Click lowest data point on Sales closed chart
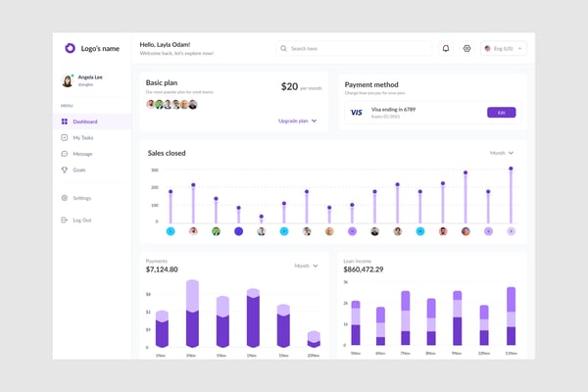The width and height of the screenshot is (588, 392). tap(262, 217)
